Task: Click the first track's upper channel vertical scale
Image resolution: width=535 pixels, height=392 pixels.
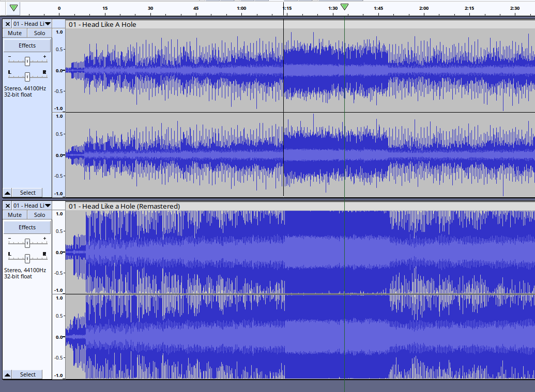Action: click(x=59, y=70)
